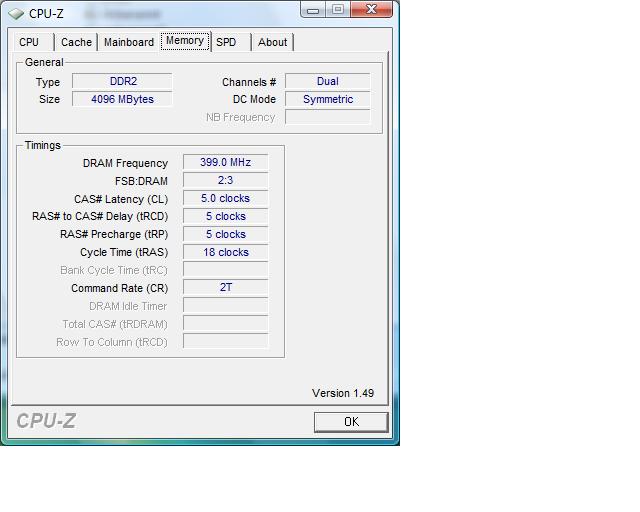Switch to the Cache tab
The image size is (640, 512).
pos(76,42)
